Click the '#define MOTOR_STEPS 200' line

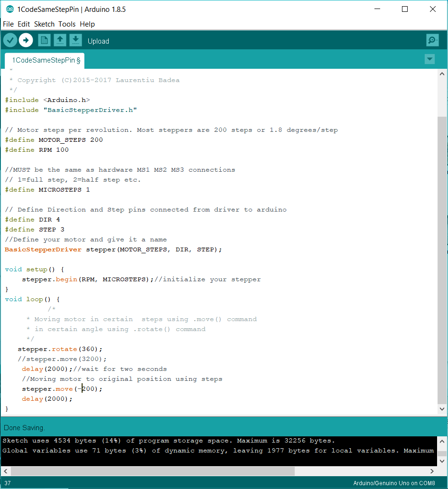tap(54, 140)
